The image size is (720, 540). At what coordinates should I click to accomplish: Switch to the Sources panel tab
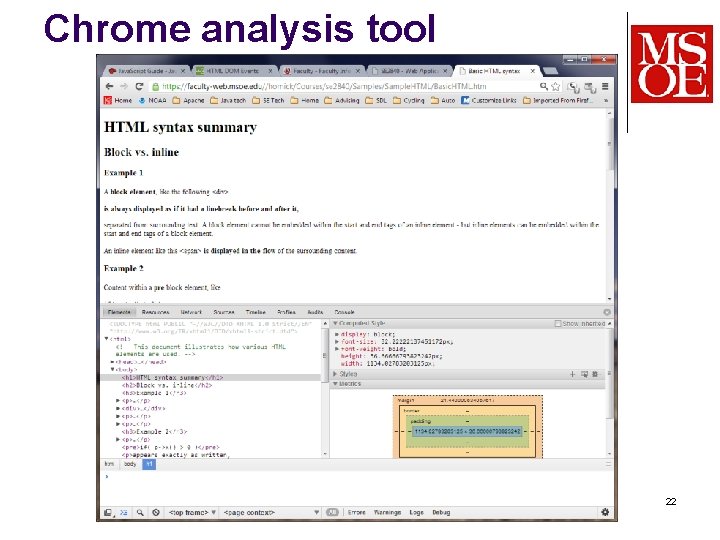[224, 312]
